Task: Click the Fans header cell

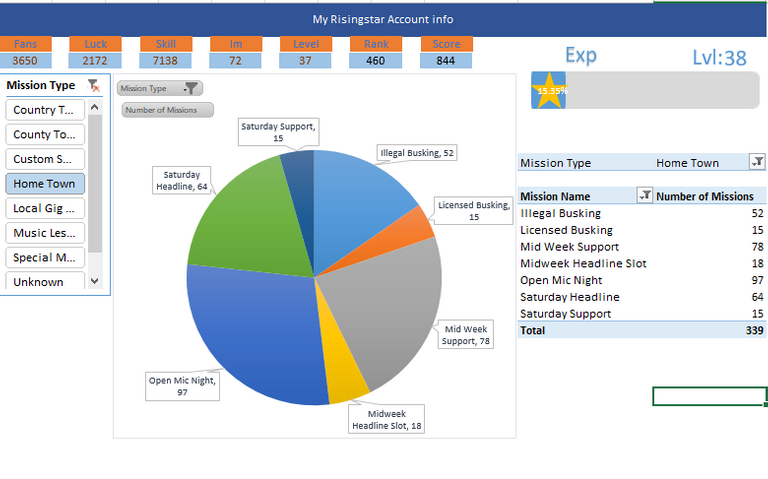Action: point(25,44)
